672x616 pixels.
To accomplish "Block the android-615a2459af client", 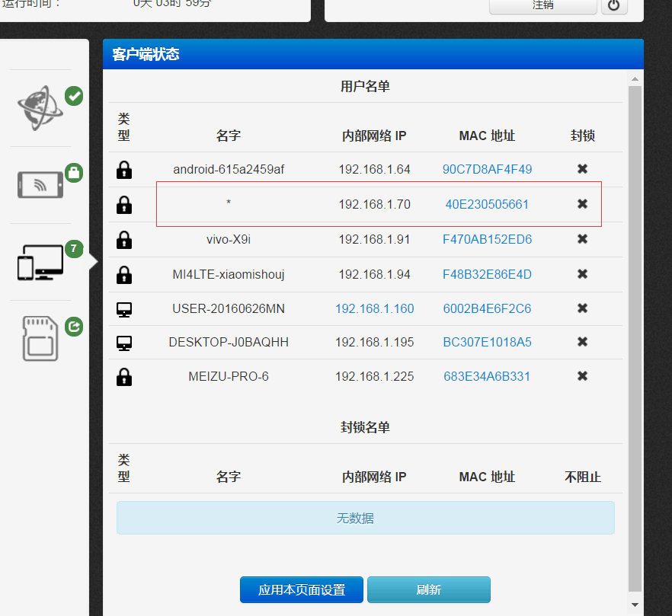I will coord(582,169).
